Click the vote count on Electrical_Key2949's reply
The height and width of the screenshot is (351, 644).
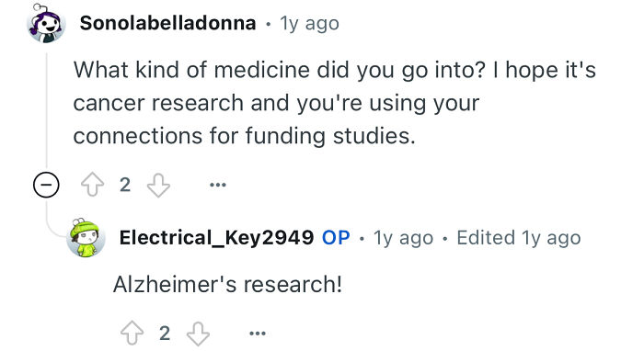pyautogui.click(x=165, y=333)
